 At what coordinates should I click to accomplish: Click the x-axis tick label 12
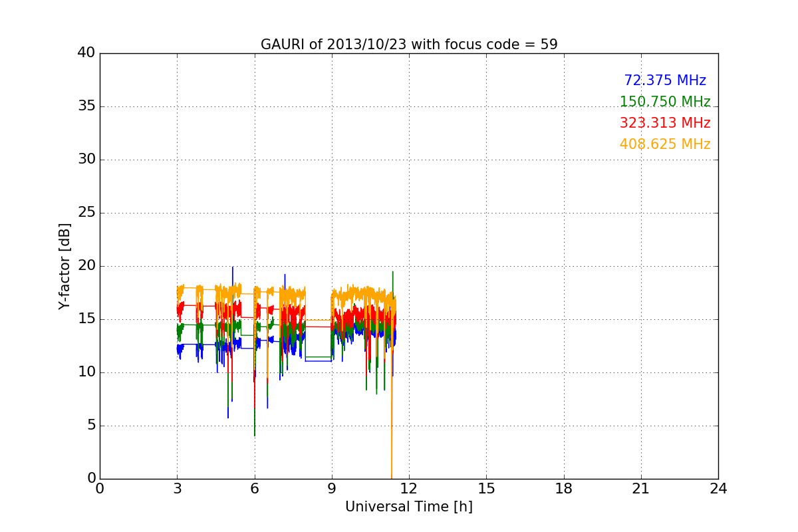[x=409, y=489]
